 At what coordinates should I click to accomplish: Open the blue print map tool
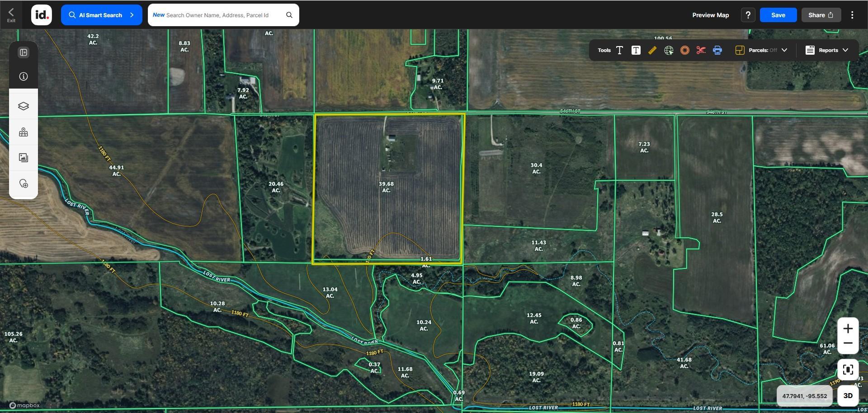[x=717, y=50]
